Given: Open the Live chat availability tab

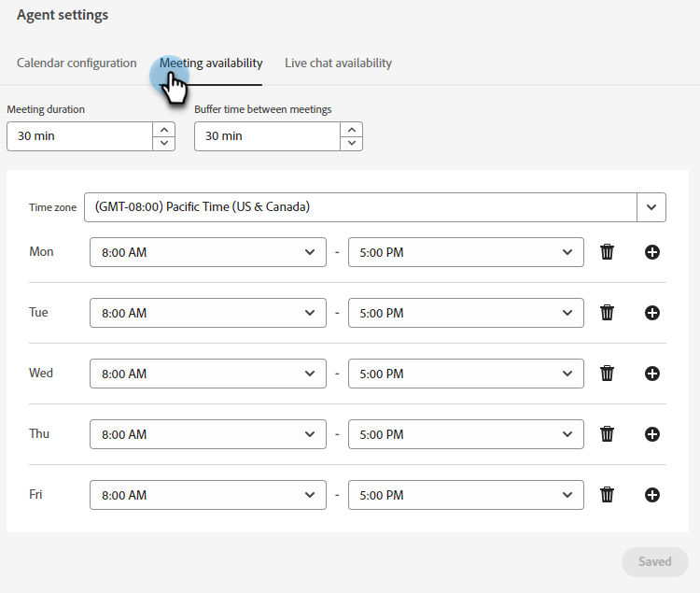Looking at the screenshot, I should click(338, 64).
